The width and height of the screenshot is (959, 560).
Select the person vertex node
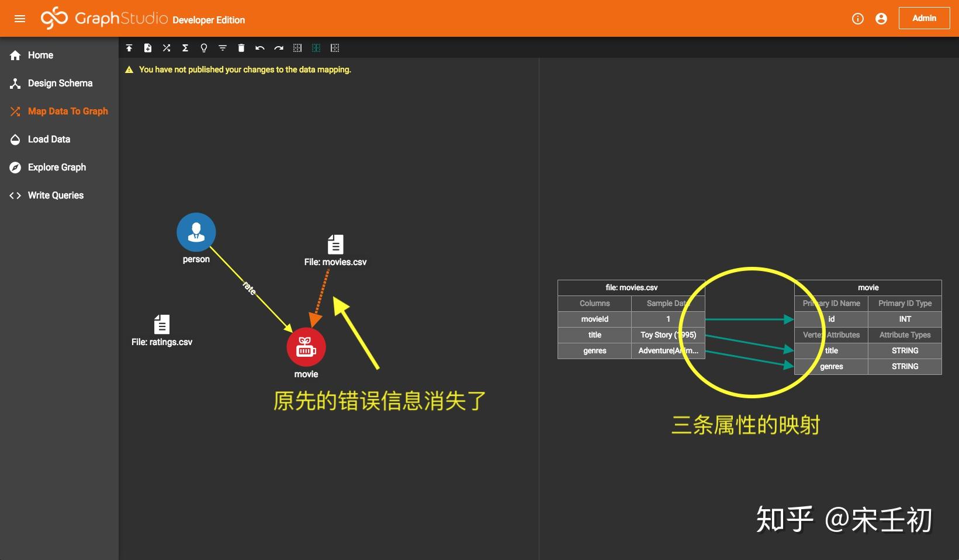click(x=196, y=232)
